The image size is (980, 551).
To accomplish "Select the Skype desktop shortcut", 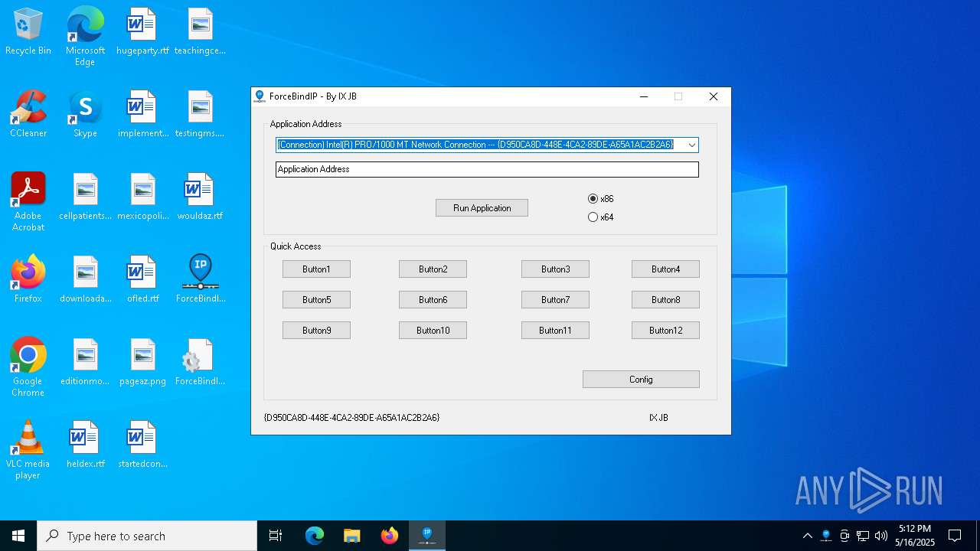I will point(85,115).
